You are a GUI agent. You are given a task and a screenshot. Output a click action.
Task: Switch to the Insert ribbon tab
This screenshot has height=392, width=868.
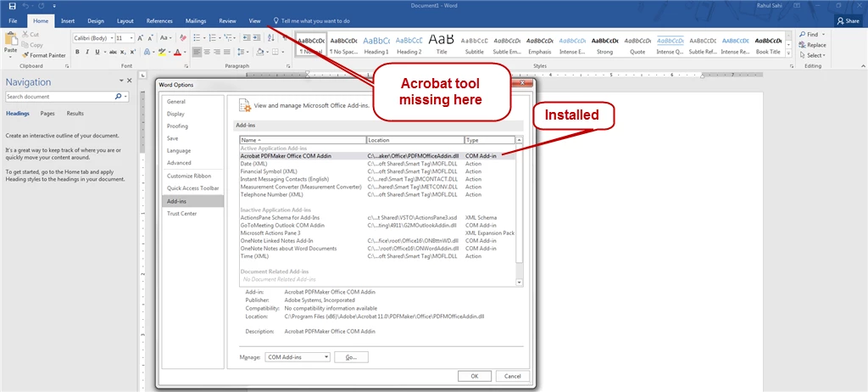coord(68,21)
